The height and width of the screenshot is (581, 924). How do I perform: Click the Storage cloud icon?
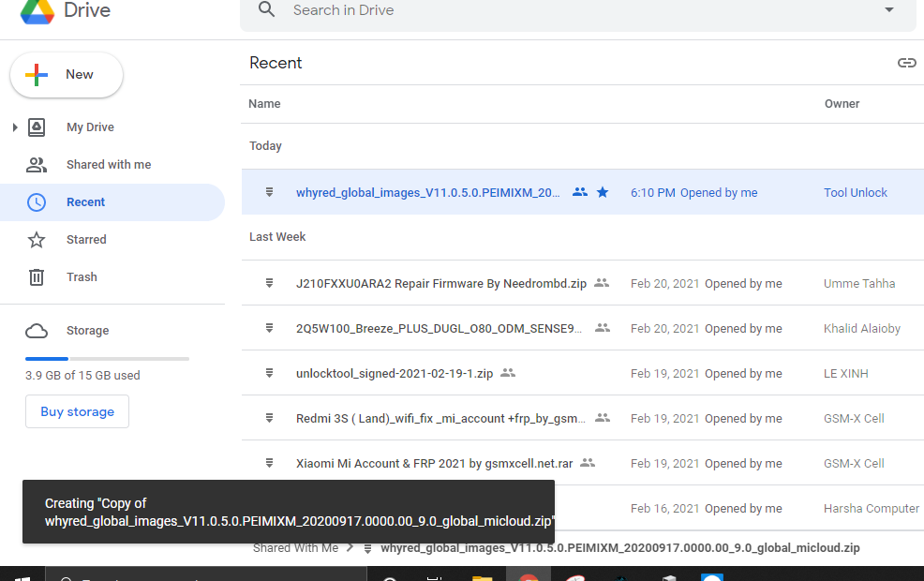[37, 331]
